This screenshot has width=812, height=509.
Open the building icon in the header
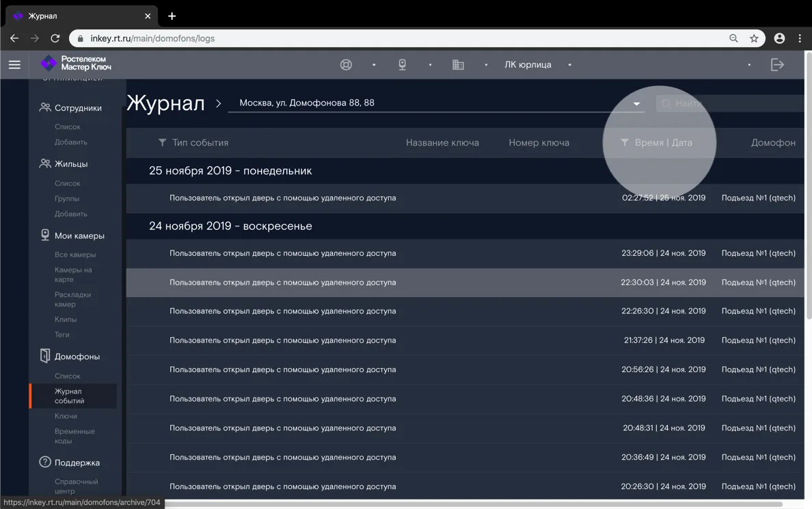[x=459, y=65]
